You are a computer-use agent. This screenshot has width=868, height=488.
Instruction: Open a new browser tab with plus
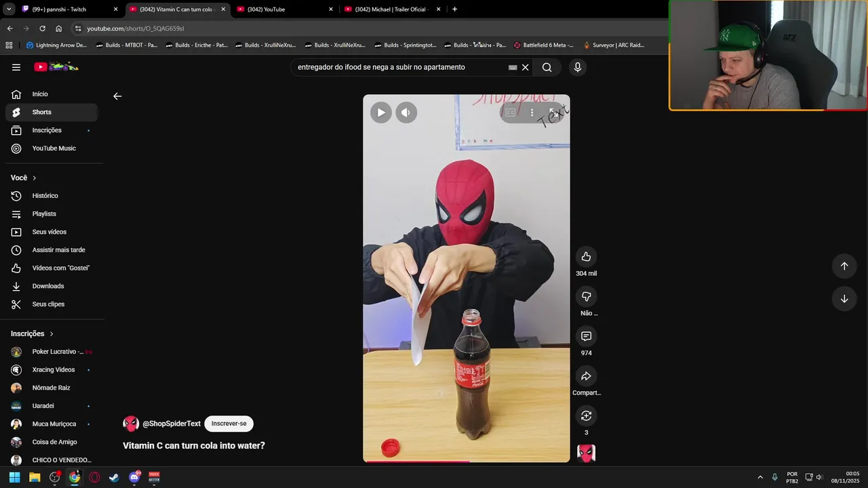(454, 9)
